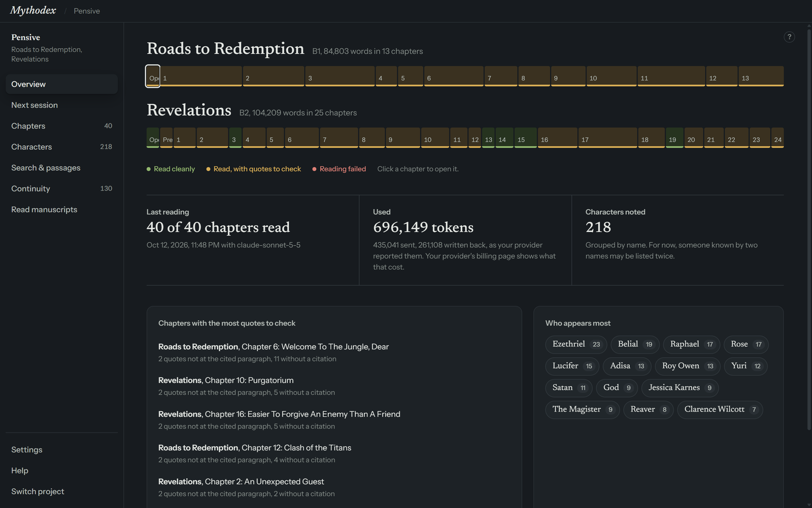Click the Mythodex logo
The width and height of the screenshot is (812, 508).
click(x=33, y=11)
